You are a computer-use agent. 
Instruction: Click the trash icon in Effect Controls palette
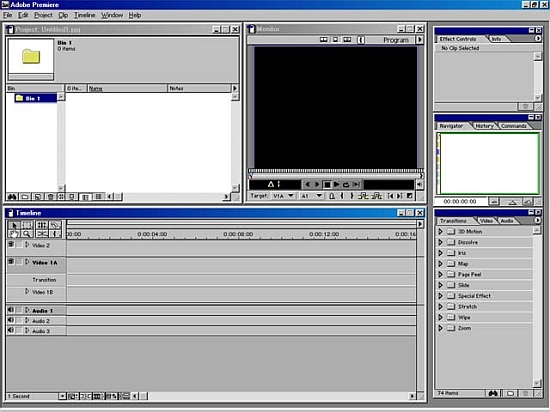(x=525, y=106)
